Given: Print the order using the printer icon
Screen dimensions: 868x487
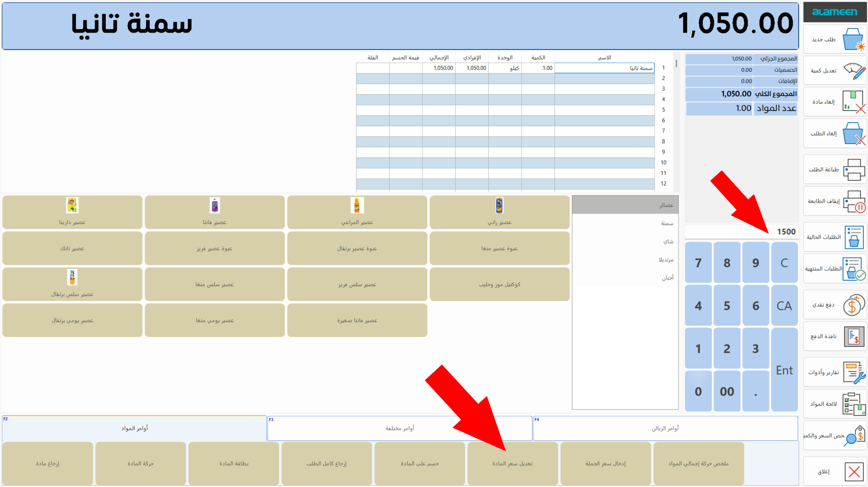Looking at the screenshot, I should (x=853, y=170).
